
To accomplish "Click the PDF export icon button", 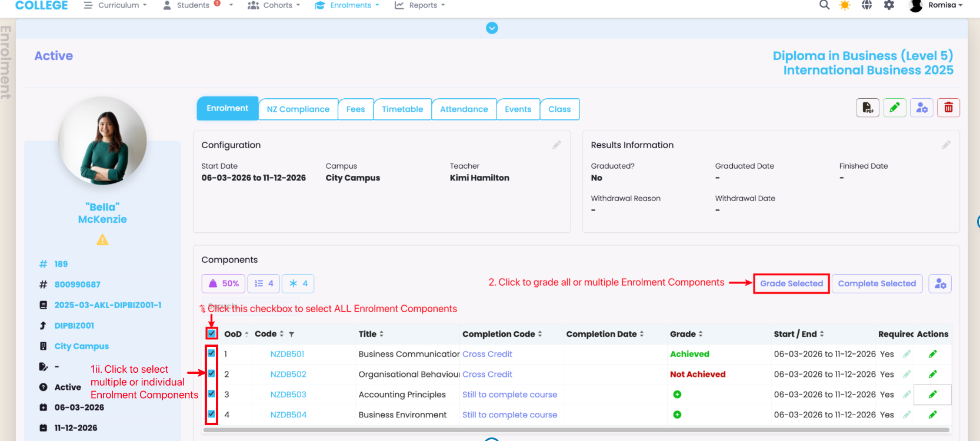I will [868, 108].
